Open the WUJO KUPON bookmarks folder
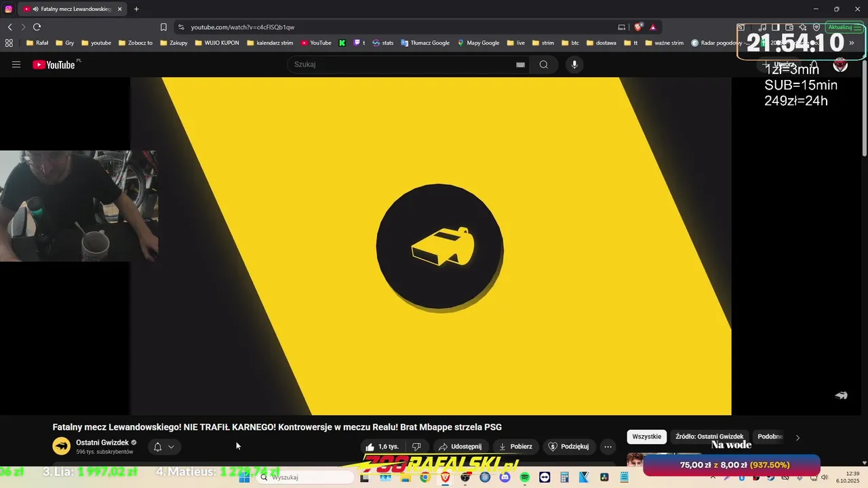 tap(217, 43)
